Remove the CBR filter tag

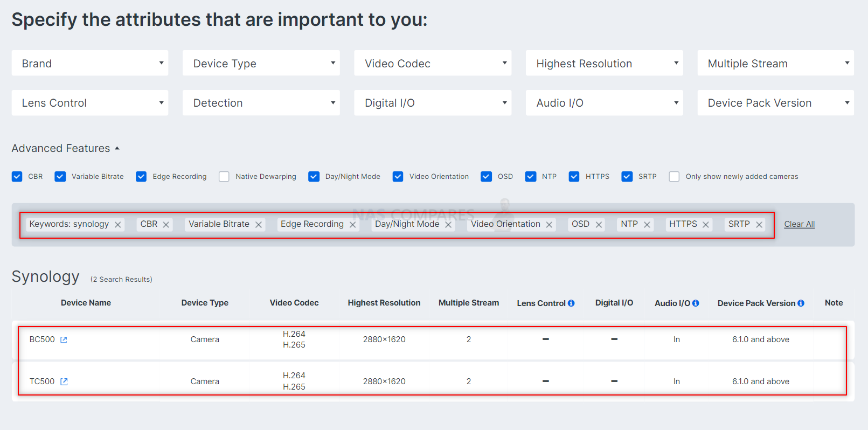[x=166, y=225]
